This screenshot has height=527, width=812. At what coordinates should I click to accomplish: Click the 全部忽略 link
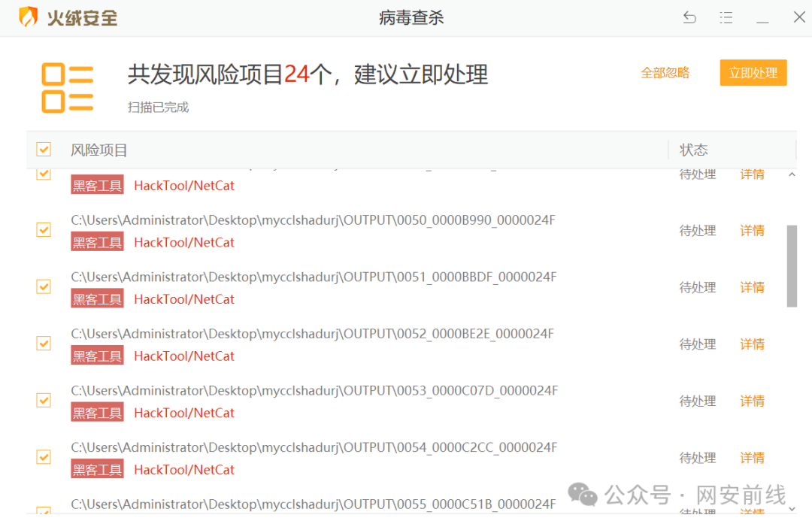click(665, 72)
